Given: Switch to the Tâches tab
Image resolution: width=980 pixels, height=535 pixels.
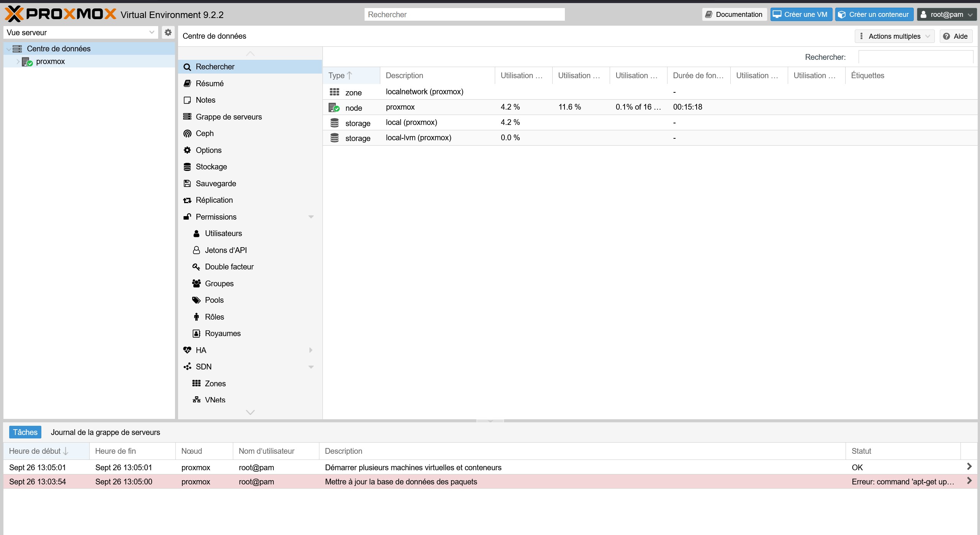Looking at the screenshot, I should pos(25,432).
